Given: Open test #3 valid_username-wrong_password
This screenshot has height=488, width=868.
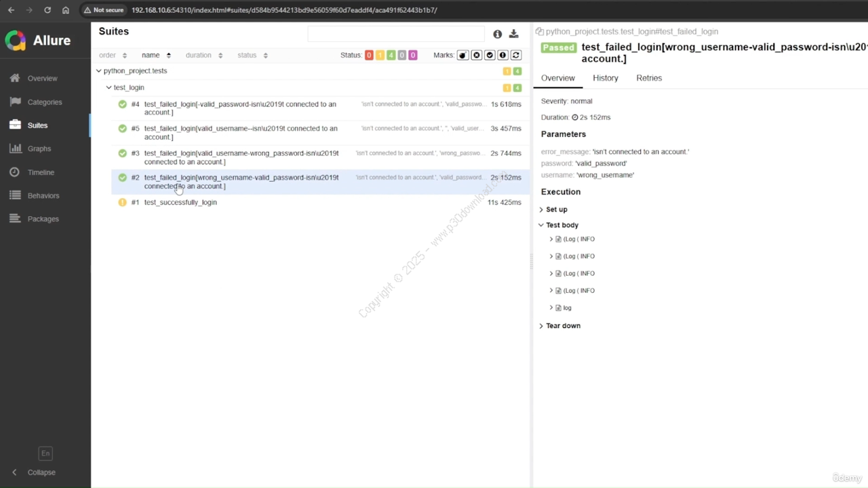Looking at the screenshot, I should tap(320, 157).
